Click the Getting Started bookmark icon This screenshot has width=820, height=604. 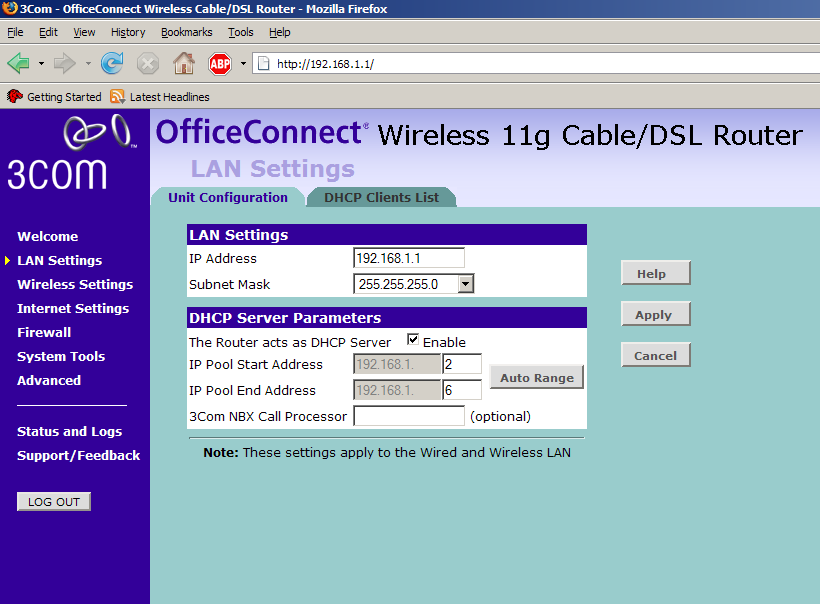pyautogui.click(x=15, y=96)
